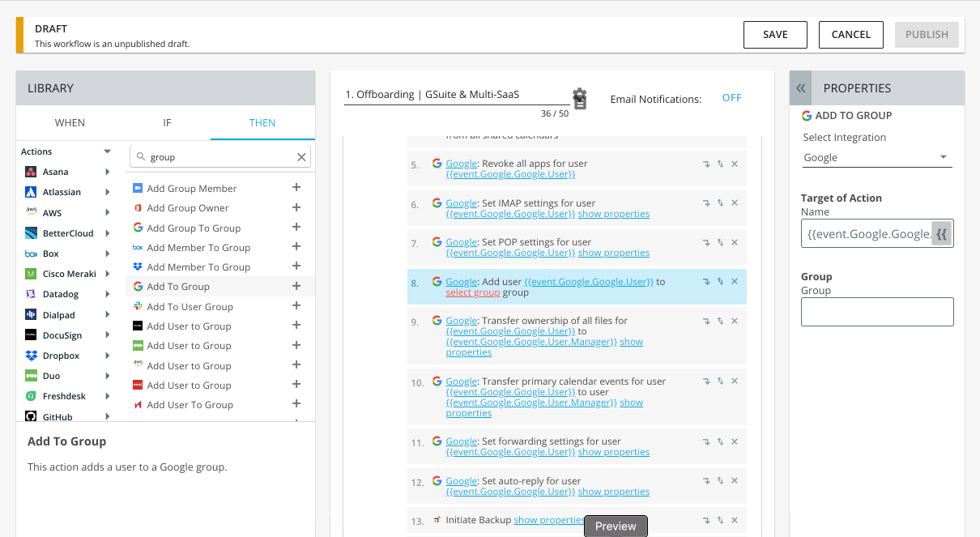Select the Datadog integration icon
The height and width of the screenshot is (537, 980).
pos(31,294)
